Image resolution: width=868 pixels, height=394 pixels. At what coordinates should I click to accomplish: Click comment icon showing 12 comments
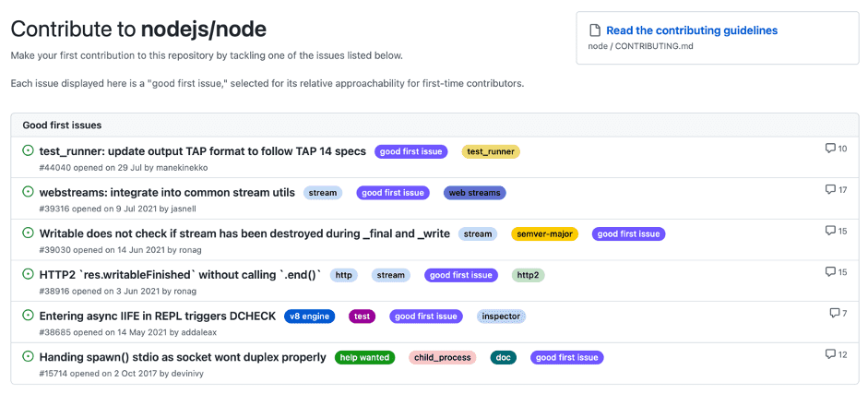coord(830,354)
